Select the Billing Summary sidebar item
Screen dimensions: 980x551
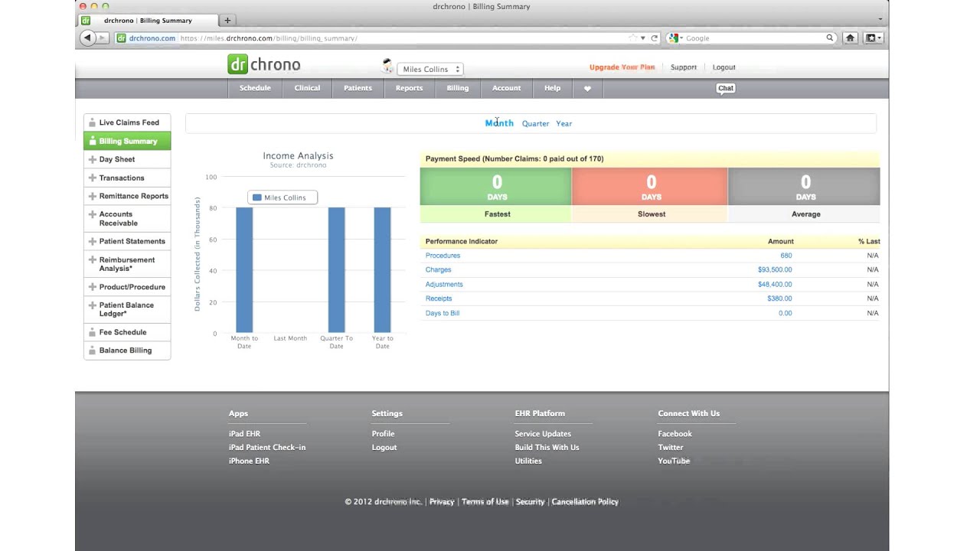[x=127, y=141]
